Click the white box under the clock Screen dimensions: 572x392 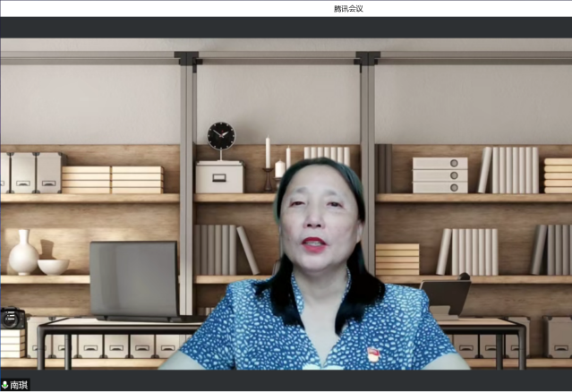pos(219,176)
